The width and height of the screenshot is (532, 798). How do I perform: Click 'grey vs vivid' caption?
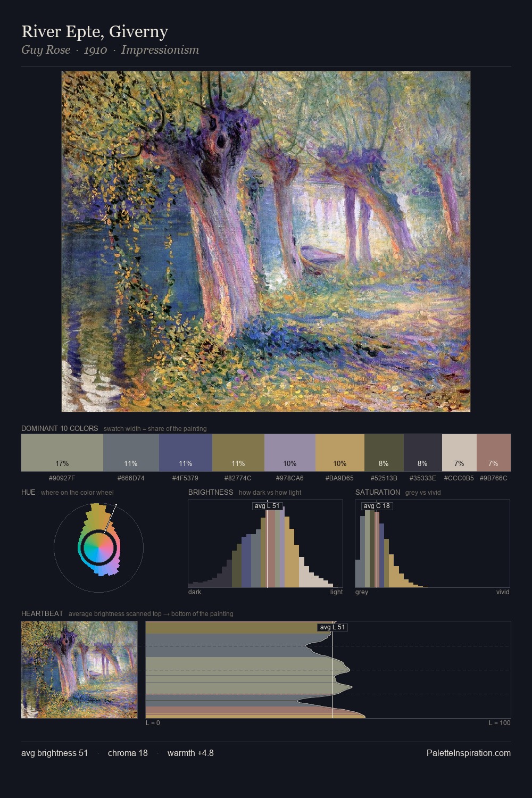[423, 493]
